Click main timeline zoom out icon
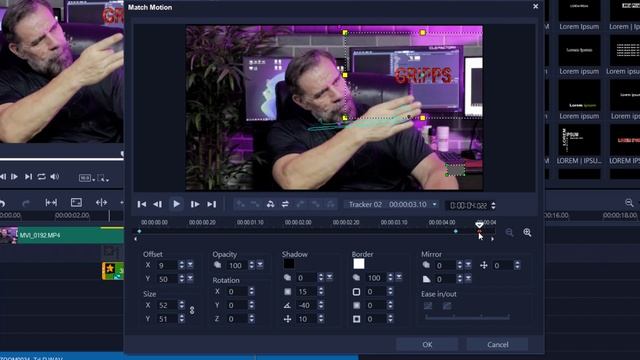The height and width of the screenshot is (360, 640). pyautogui.click(x=629, y=202)
